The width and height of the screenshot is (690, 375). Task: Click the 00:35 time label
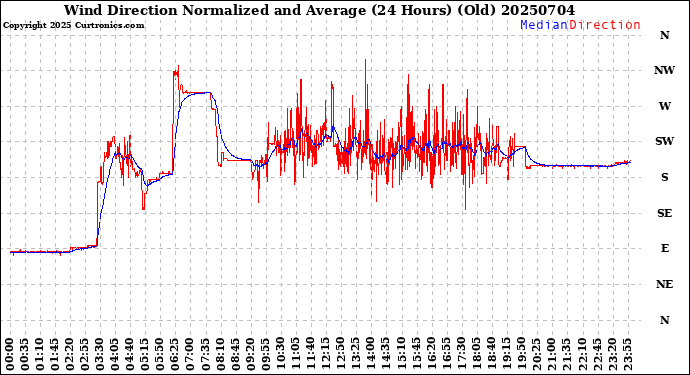pyautogui.click(x=25, y=355)
